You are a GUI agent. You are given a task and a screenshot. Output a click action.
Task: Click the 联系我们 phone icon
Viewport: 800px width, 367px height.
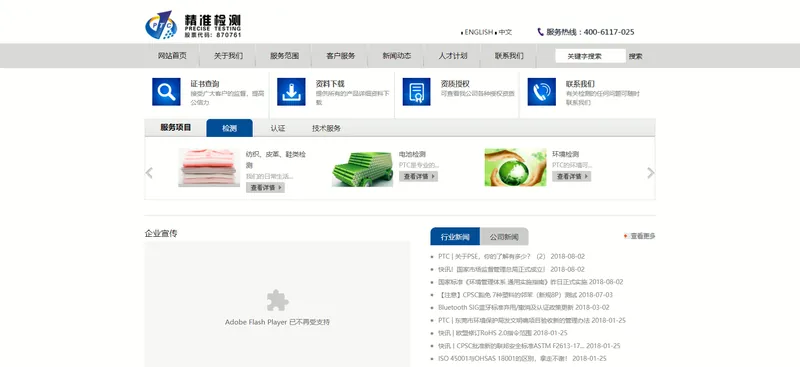click(x=541, y=92)
